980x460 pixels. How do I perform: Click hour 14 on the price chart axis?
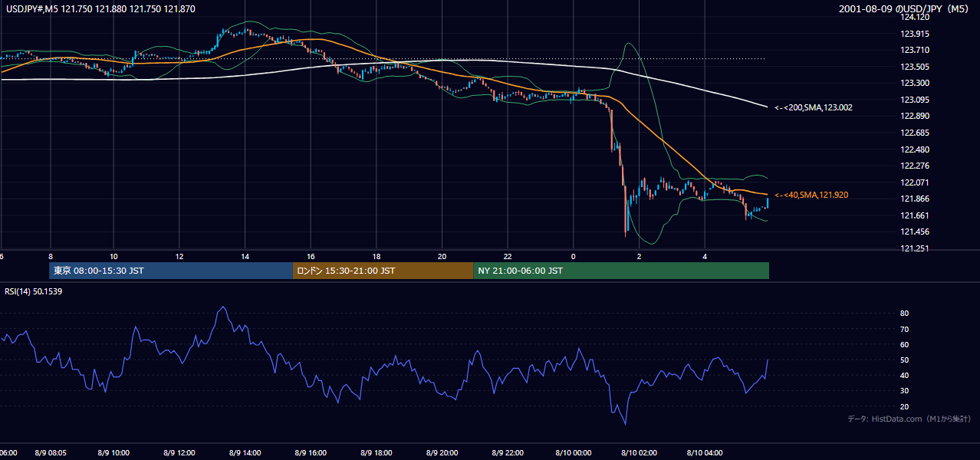[245, 256]
